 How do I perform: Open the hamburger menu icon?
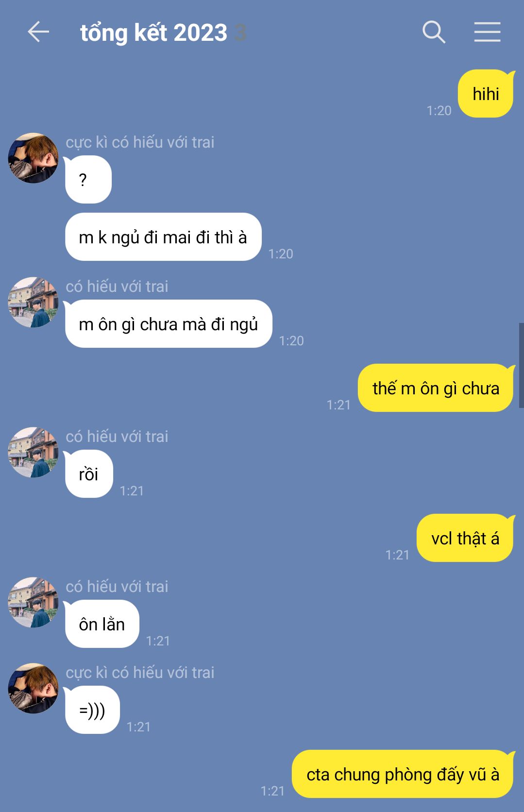tap(487, 32)
